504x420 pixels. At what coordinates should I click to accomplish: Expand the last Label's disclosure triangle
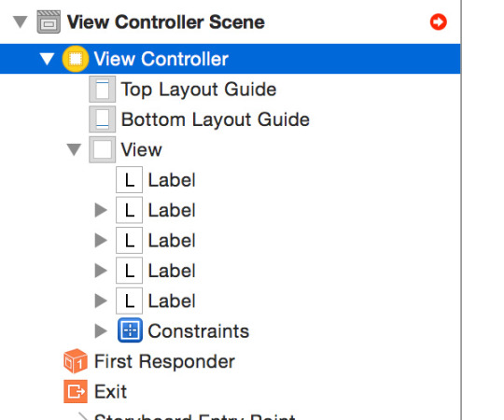point(101,301)
